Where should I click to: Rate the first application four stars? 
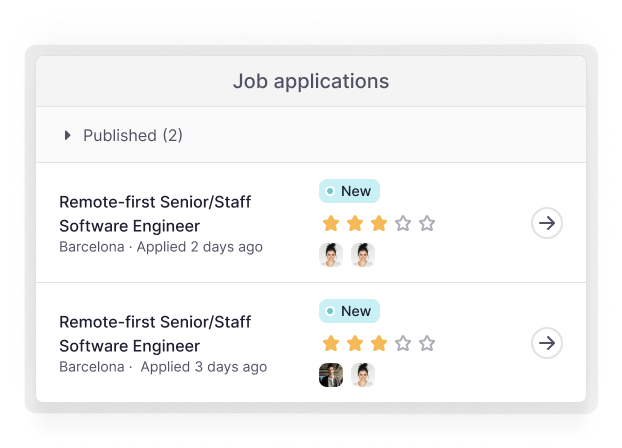pos(403,223)
